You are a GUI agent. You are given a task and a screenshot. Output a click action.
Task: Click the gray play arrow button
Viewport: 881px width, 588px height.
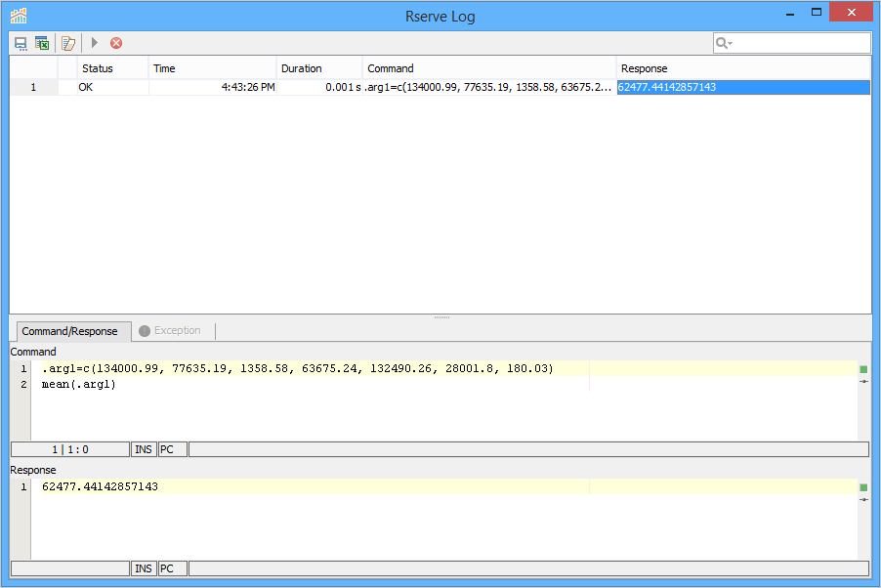(95, 43)
